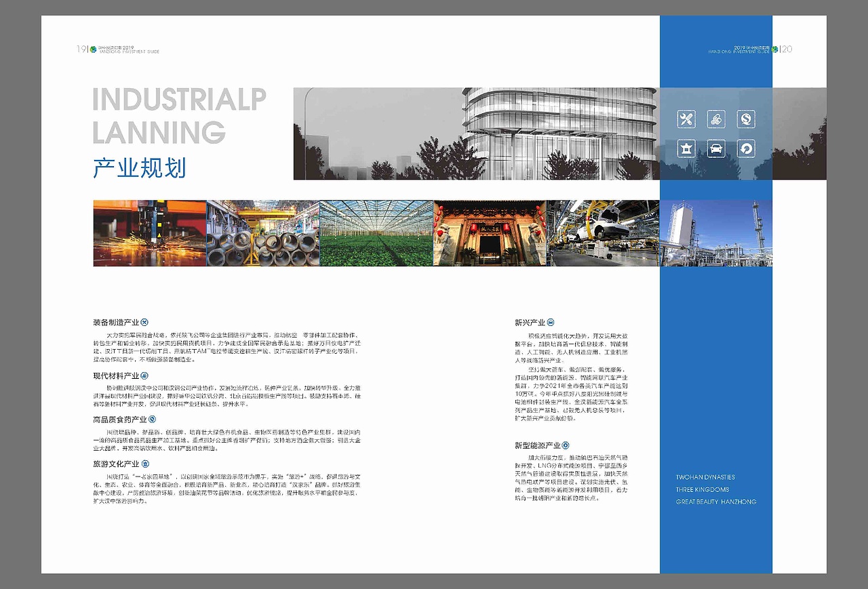Click the green globe logo by page 19
The width and height of the screenshot is (868, 589).
(x=93, y=49)
